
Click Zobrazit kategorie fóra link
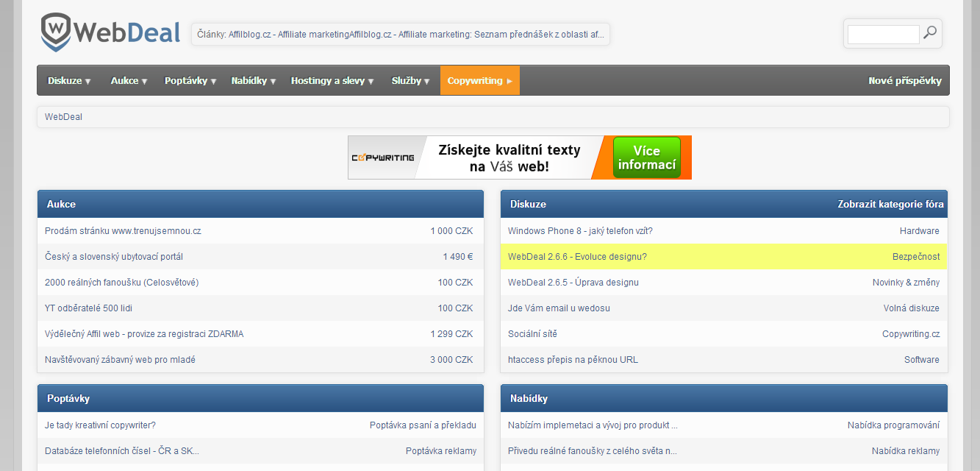pyautogui.click(x=890, y=204)
